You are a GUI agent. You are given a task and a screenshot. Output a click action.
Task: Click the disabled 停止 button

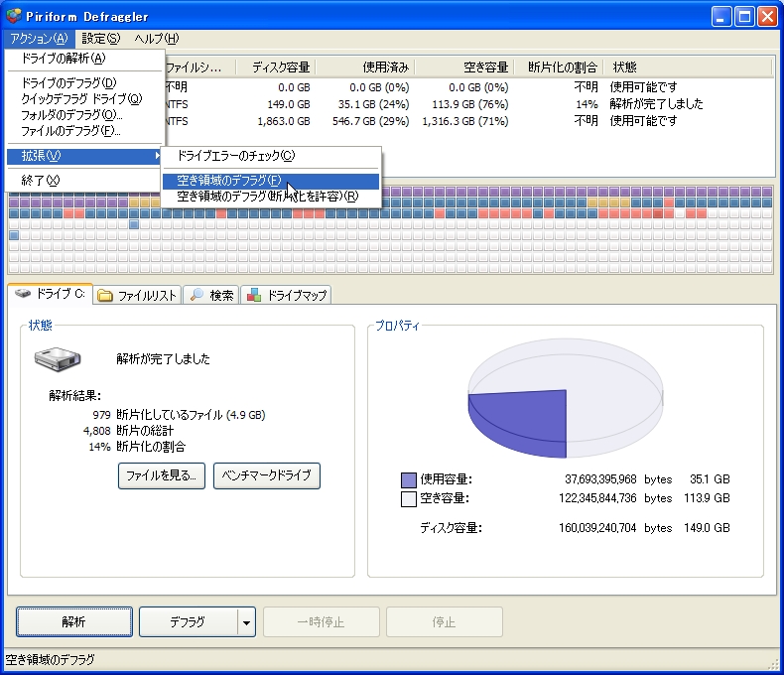444,621
